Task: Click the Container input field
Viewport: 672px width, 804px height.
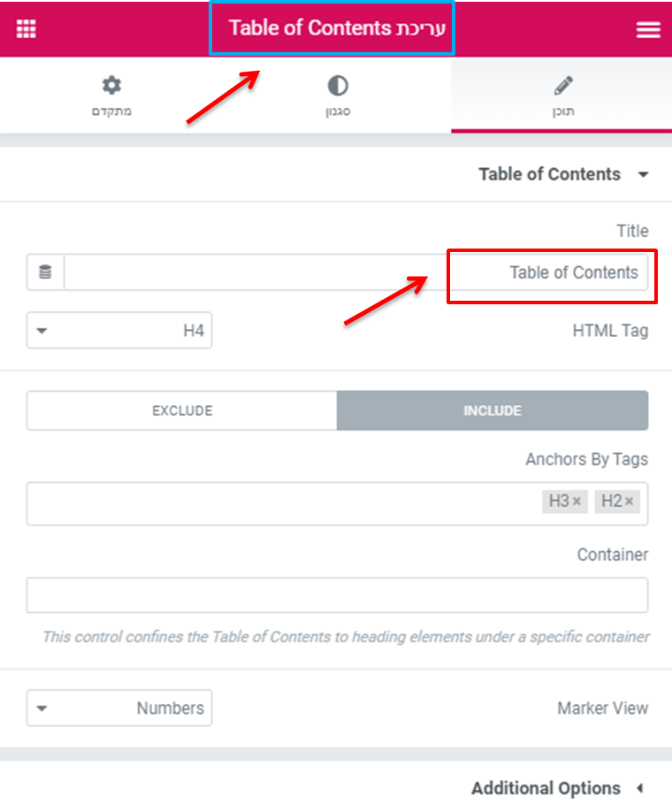Action: tap(337, 595)
